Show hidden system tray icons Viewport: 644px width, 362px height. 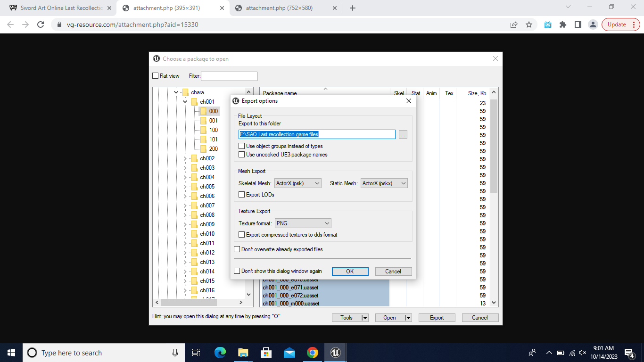pos(549,353)
